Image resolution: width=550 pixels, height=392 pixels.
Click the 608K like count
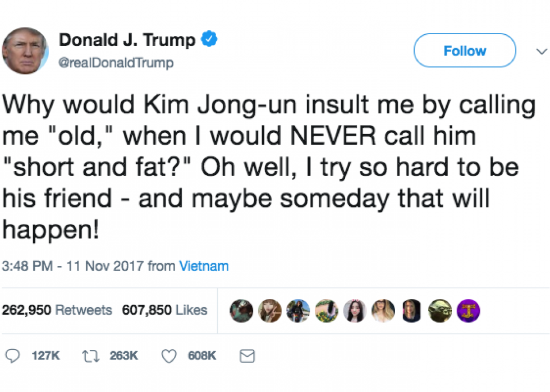(x=202, y=356)
